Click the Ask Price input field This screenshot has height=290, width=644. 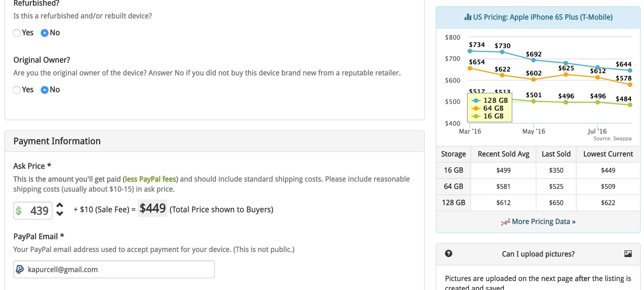tap(33, 210)
